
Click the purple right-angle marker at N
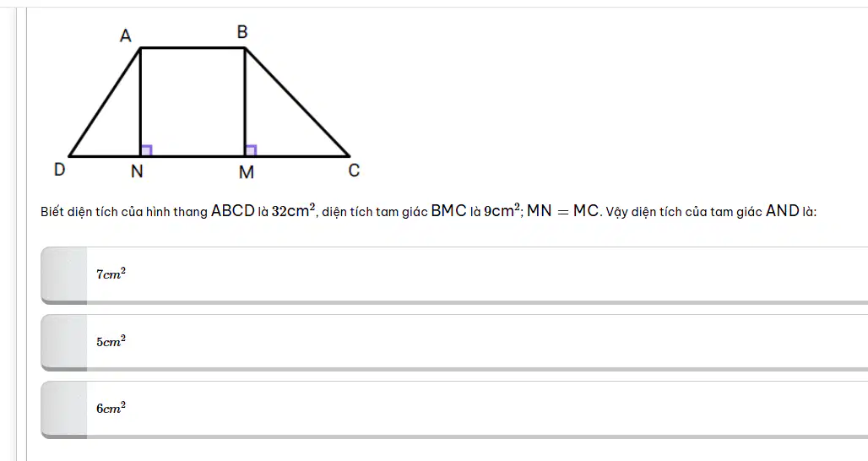[147, 150]
